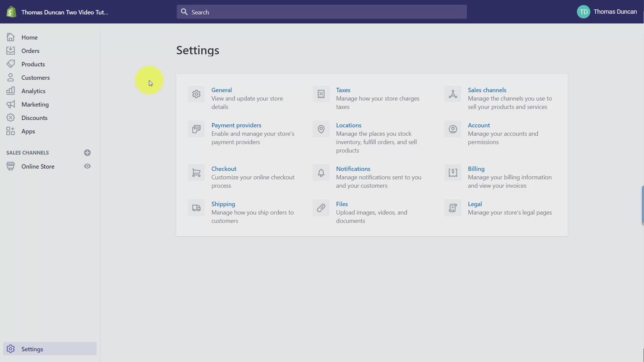Click the Shopify logo in the header
The image size is (644, 362).
pos(11,12)
